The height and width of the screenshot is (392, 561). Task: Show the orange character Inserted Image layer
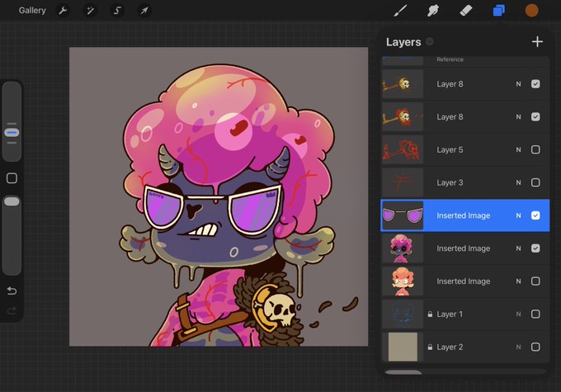tap(535, 281)
